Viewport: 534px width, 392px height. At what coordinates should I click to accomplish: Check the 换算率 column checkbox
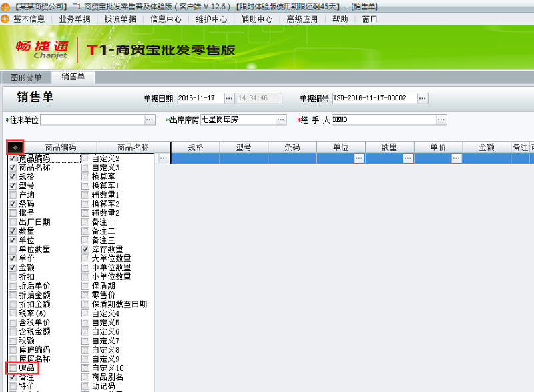pos(85,176)
